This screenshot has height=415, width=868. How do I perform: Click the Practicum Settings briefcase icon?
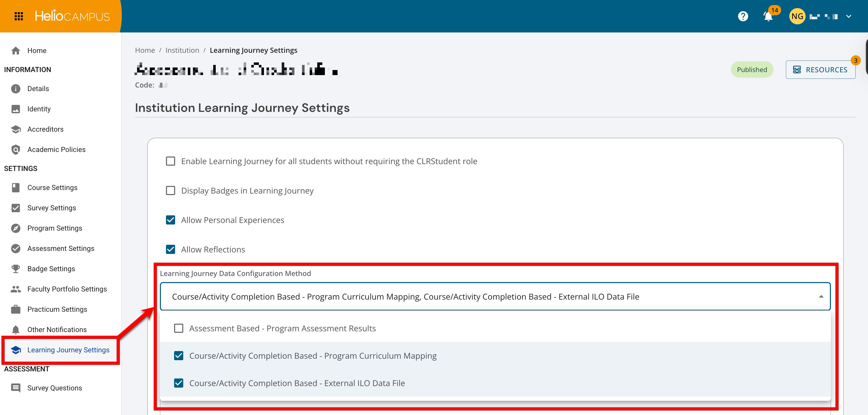15,309
